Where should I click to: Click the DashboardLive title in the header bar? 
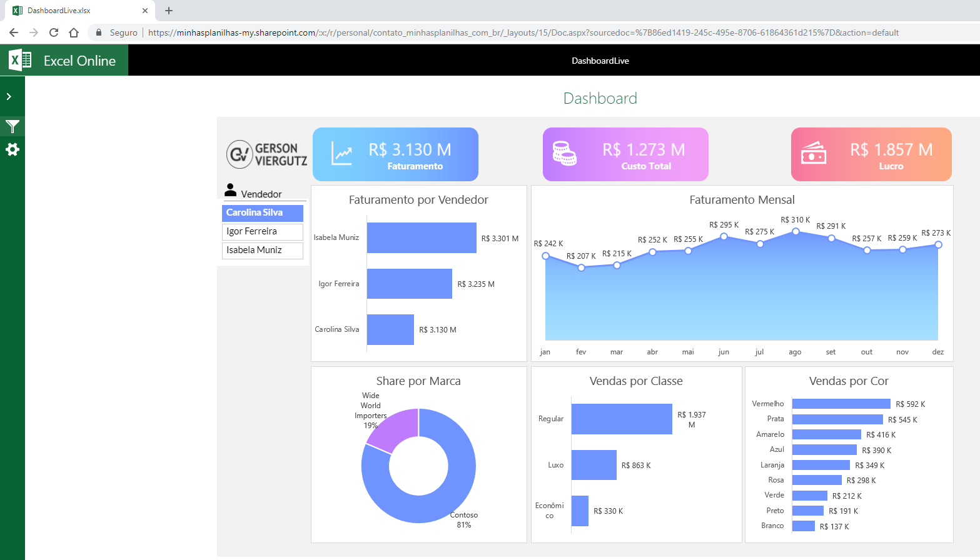pos(600,60)
